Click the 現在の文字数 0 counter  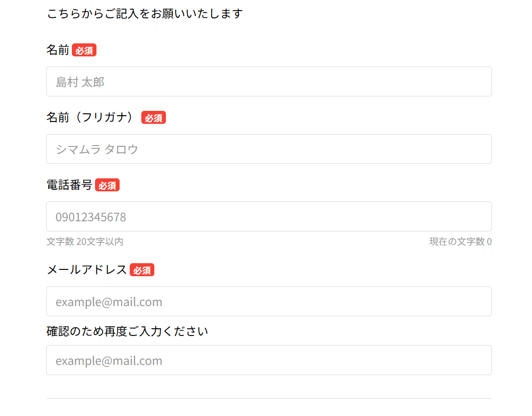460,242
